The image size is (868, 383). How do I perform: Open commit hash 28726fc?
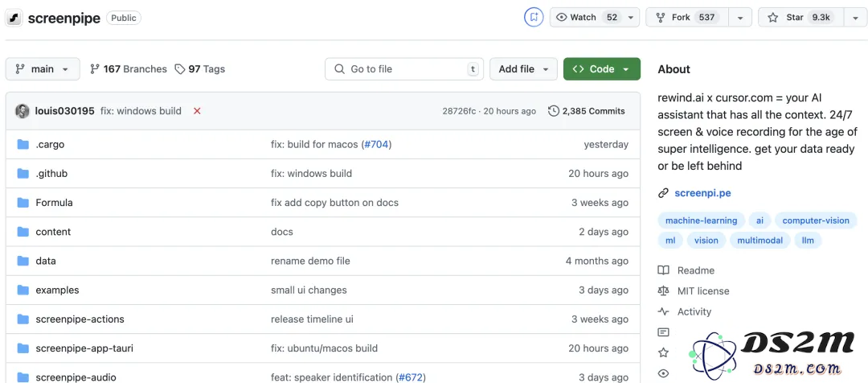pos(459,111)
